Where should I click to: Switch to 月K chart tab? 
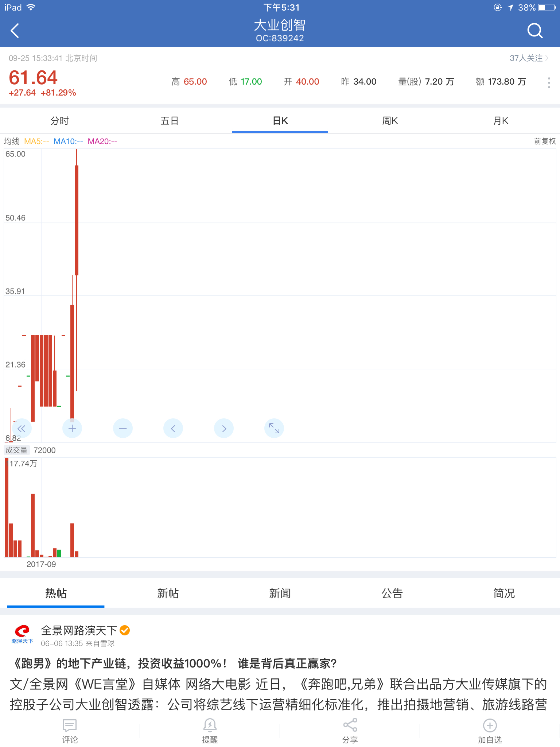(501, 121)
